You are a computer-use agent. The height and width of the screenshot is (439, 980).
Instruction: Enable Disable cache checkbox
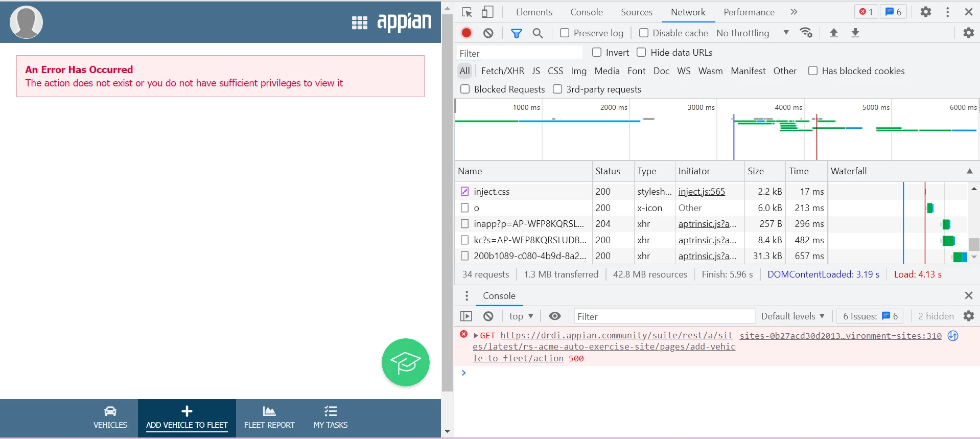point(644,33)
